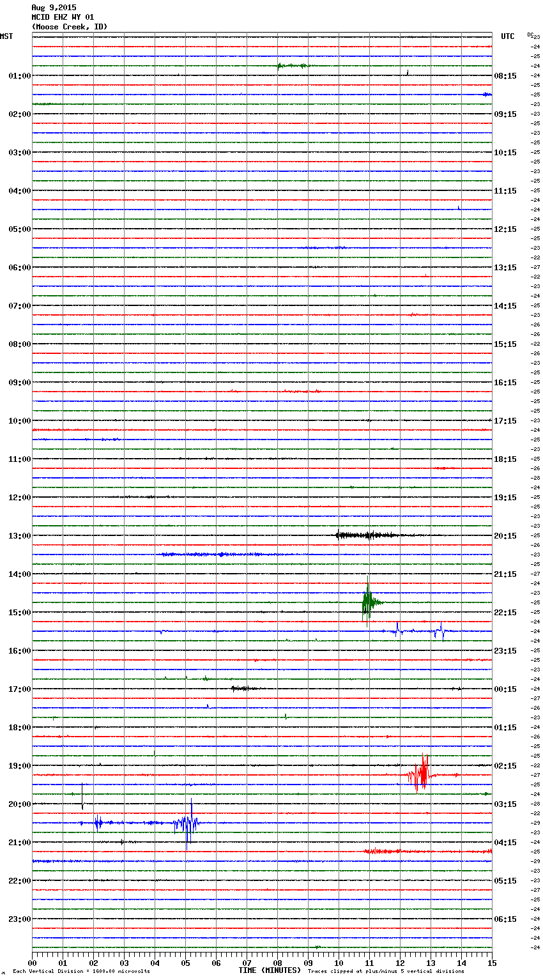
Task: Click the 19:15 UTC time label
Action: pos(505,497)
